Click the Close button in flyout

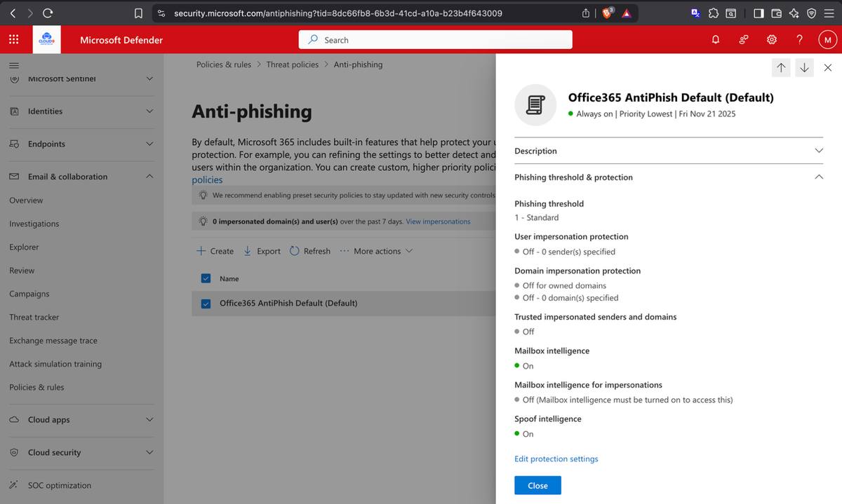click(537, 485)
